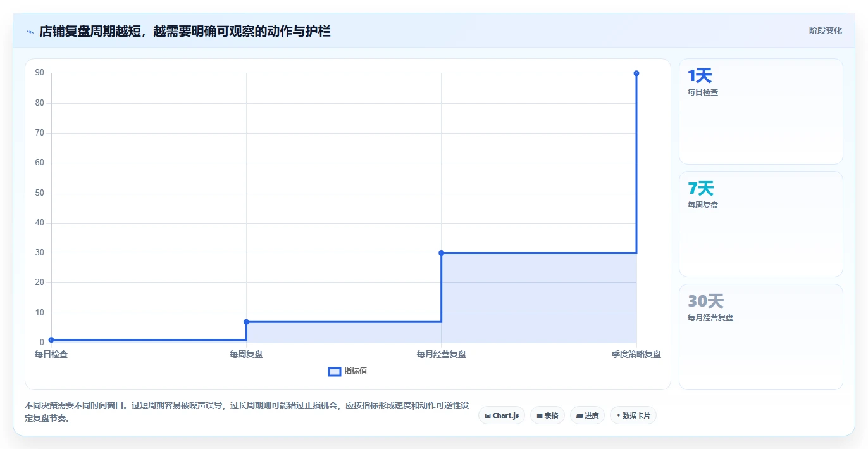Click the y-axis value 50

point(40,193)
